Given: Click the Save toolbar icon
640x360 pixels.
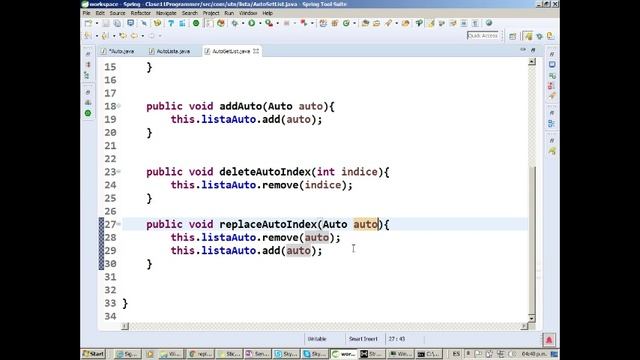Looking at the screenshot, I should pyautogui.click(x=106, y=23).
